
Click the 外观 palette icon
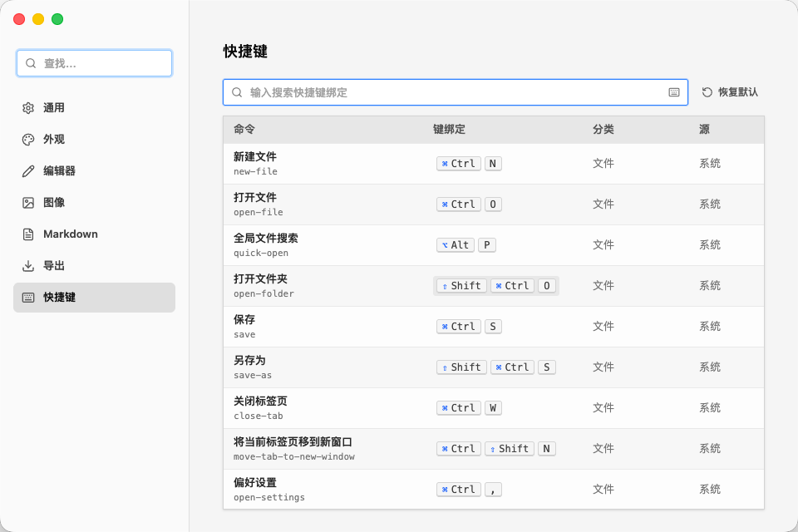coord(28,140)
